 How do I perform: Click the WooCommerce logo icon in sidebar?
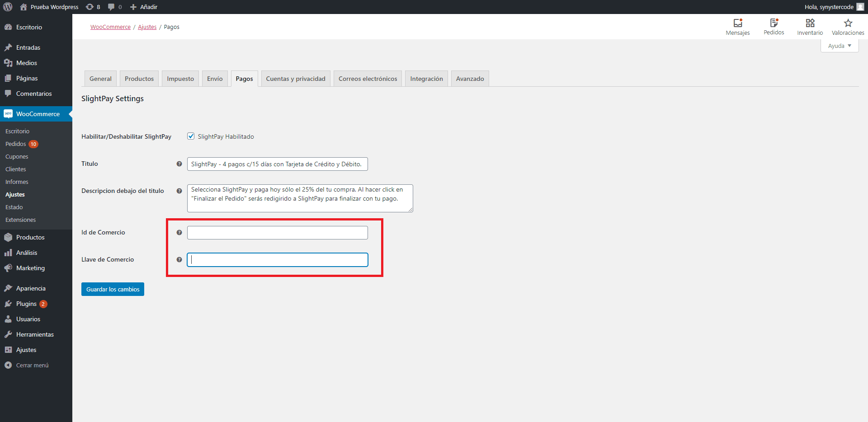(x=8, y=114)
